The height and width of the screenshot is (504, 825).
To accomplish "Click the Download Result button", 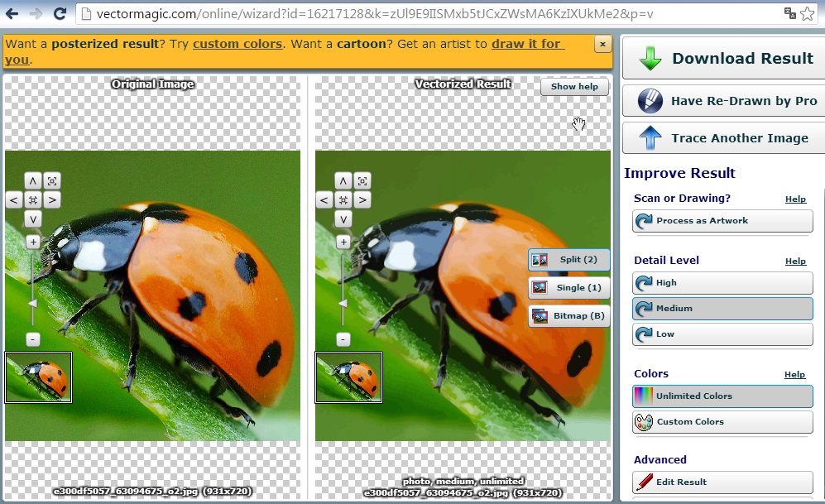I will click(724, 58).
